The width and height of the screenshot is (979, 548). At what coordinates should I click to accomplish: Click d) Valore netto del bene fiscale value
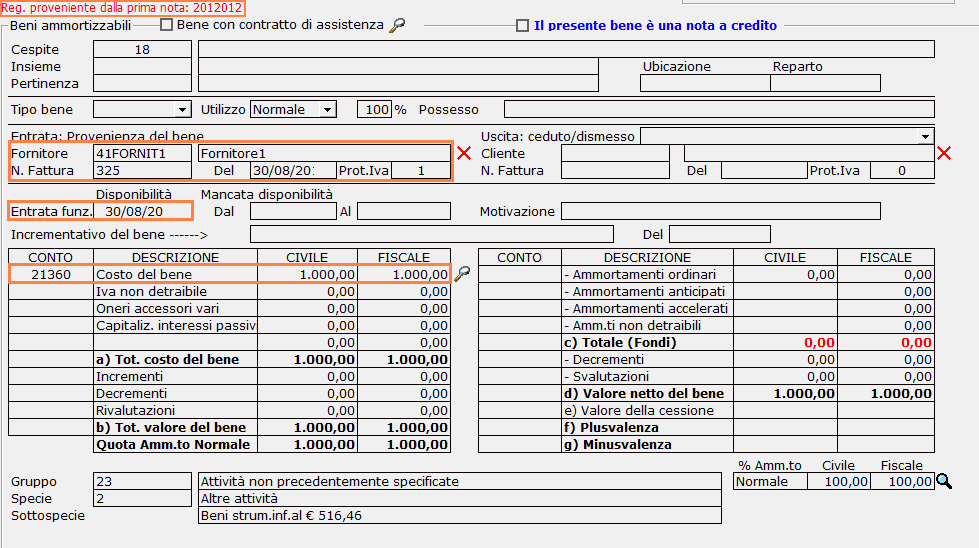[x=886, y=393]
